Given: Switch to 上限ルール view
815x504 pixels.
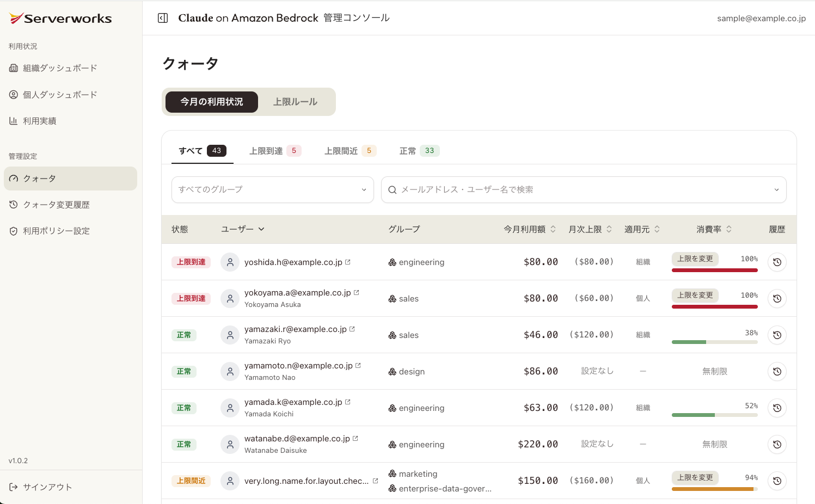Looking at the screenshot, I should (295, 102).
